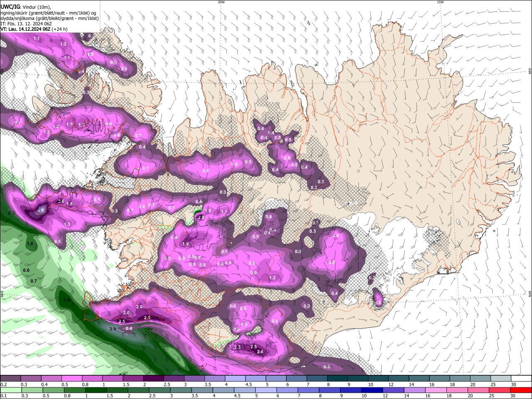The width and height of the screenshot is (532, 399).
Task: Select darkest green rain swatch labeled 1
Action: tap(96, 390)
